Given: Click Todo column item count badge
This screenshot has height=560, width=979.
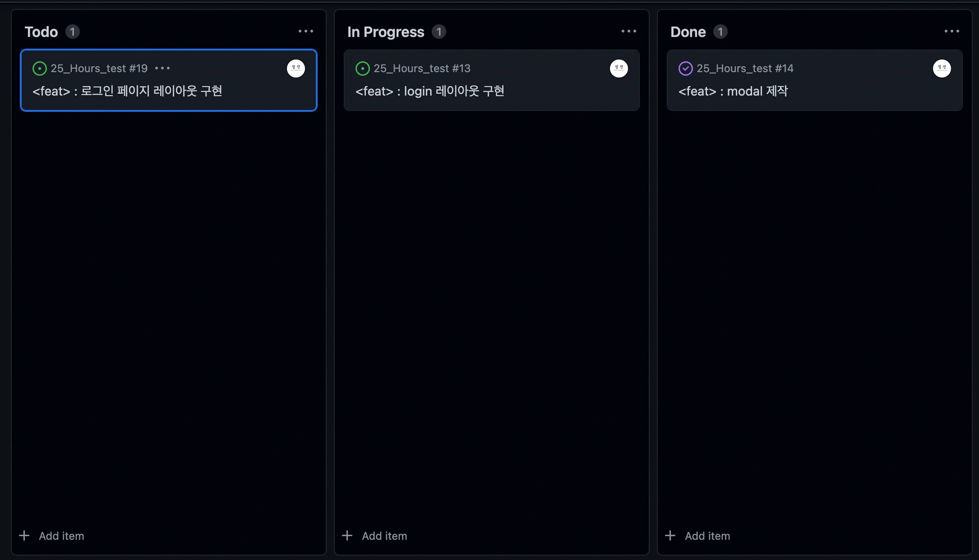Looking at the screenshot, I should click(x=72, y=32).
